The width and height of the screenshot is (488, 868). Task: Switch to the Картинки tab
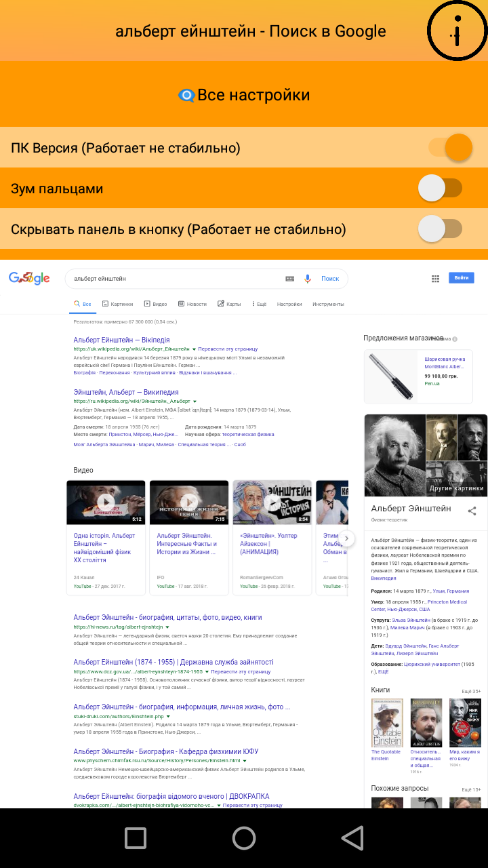[x=118, y=304]
